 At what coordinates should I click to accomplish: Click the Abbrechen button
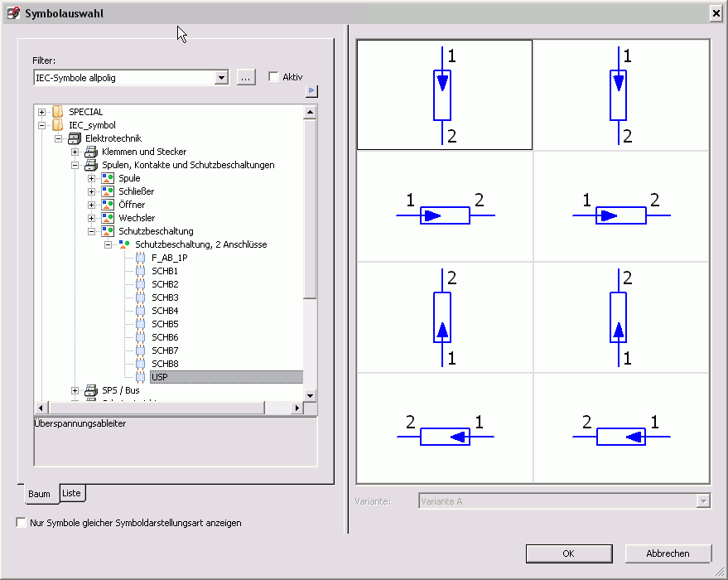[668, 553]
